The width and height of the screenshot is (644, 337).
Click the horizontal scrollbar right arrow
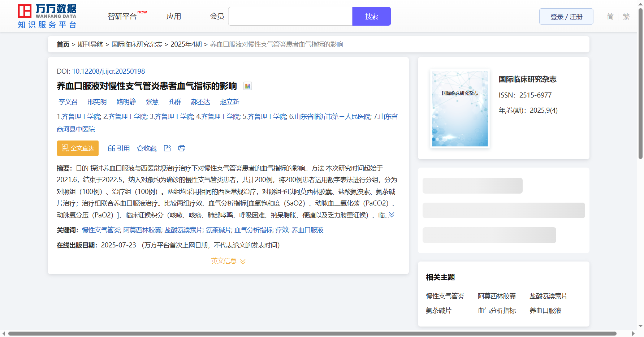coord(633,333)
